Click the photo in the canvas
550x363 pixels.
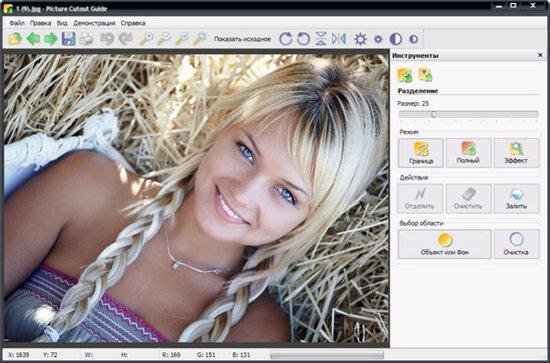click(x=196, y=198)
